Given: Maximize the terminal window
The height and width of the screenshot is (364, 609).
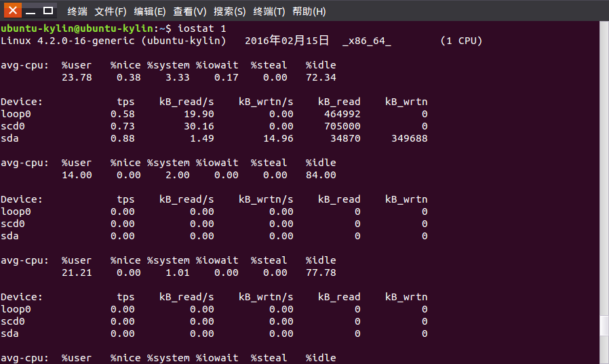Looking at the screenshot, I should tap(48, 10).
